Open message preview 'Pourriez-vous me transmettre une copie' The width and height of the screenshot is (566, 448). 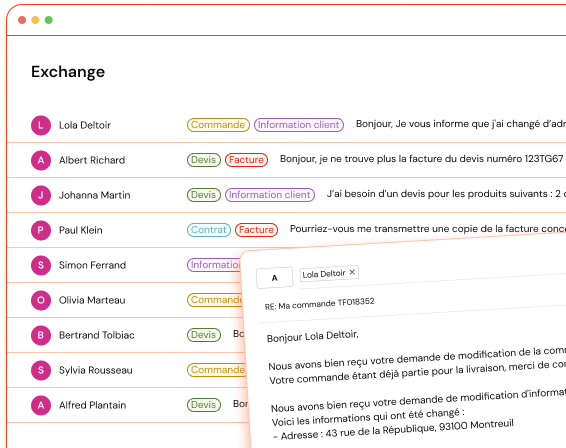point(428,229)
